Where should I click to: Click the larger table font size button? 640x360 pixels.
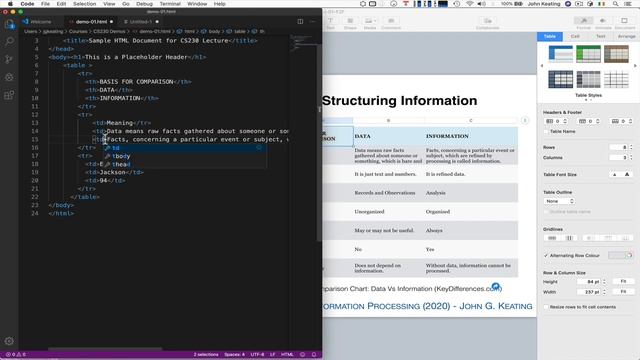[627, 174]
